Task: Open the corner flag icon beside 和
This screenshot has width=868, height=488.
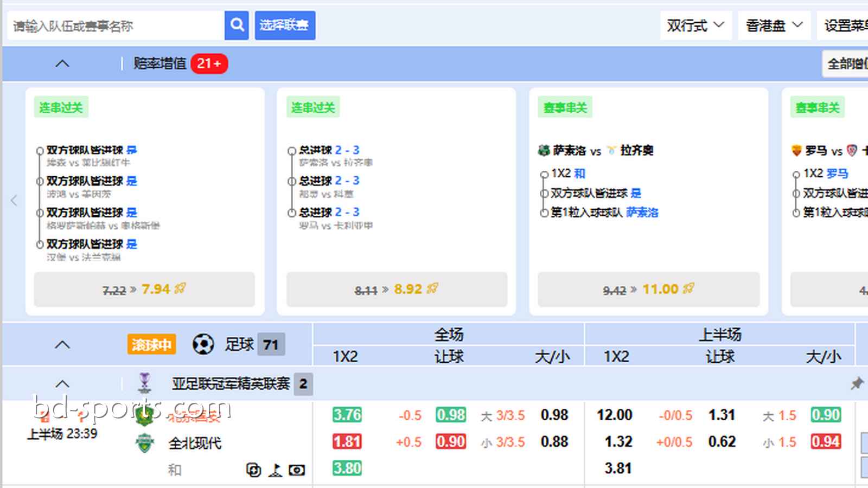Action: (276, 470)
